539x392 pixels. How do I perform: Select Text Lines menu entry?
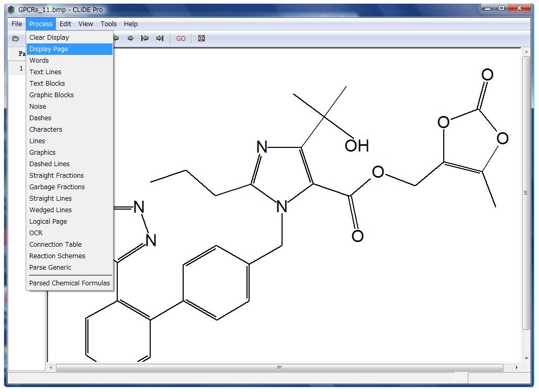point(70,72)
